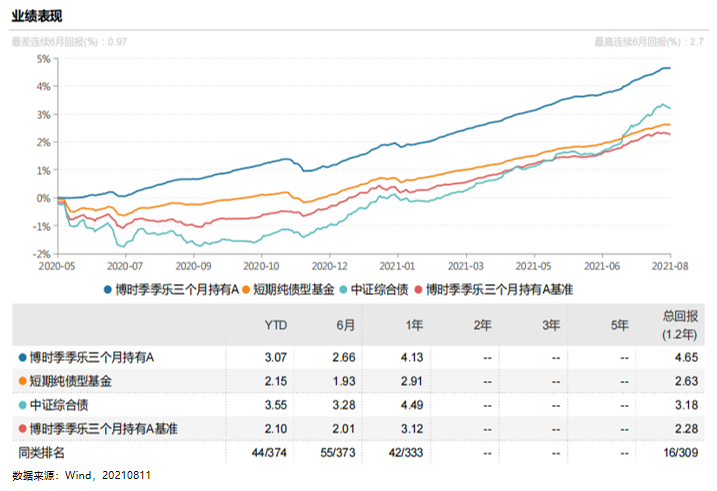This screenshot has width=717, height=491.
Task: Click the teal dot before 中证综合债 in legend
Action: (x=343, y=289)
